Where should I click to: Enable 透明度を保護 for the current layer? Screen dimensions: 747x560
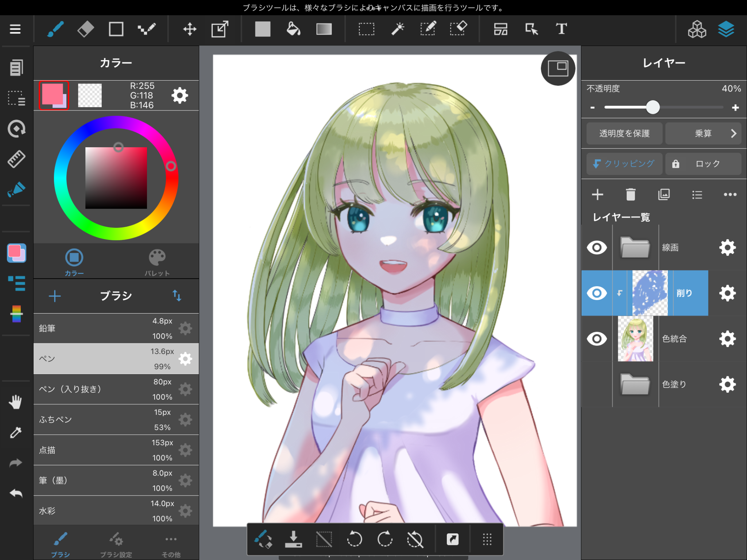[624, 133]
